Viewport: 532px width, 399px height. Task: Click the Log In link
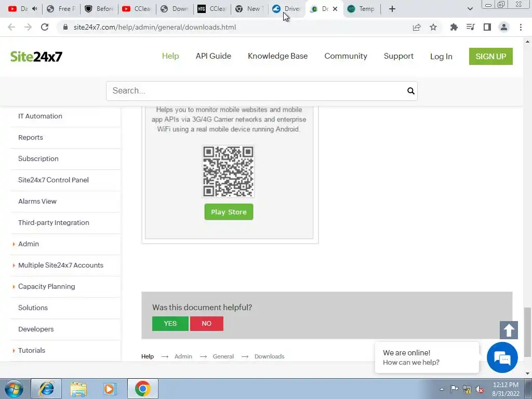pyautogui.click(x=441, y=56)
